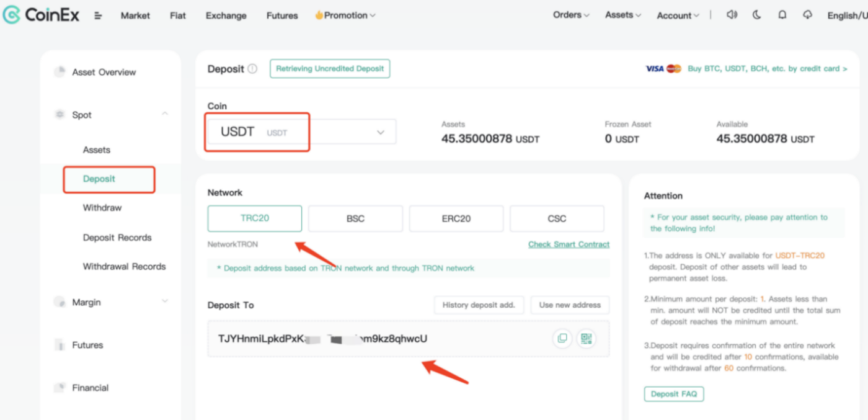This screenshot has height=420, width=868.
Task: Open Withdrawal Records in the sidebar
Action: 125,266
